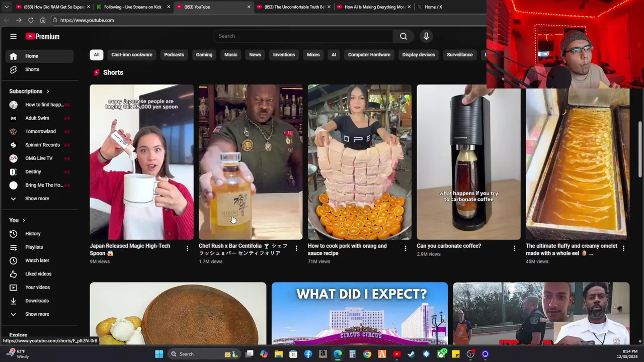Expand the Subscriptions section chevron
The width and height of the screenshot is (644, 362).
pos(48,92)
